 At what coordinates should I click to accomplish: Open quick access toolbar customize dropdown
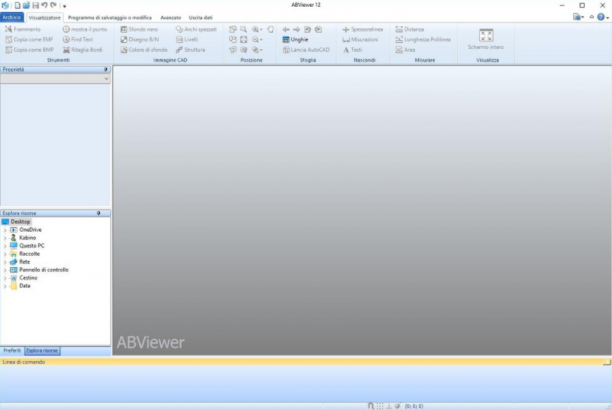click(64, 6)
